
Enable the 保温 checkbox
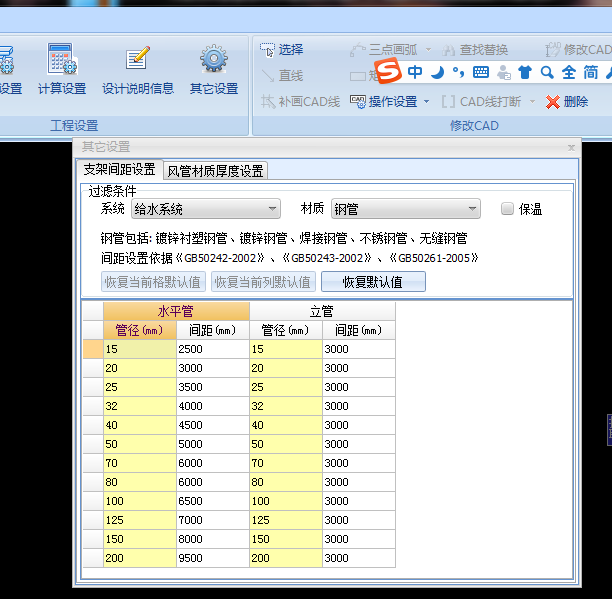507,209
